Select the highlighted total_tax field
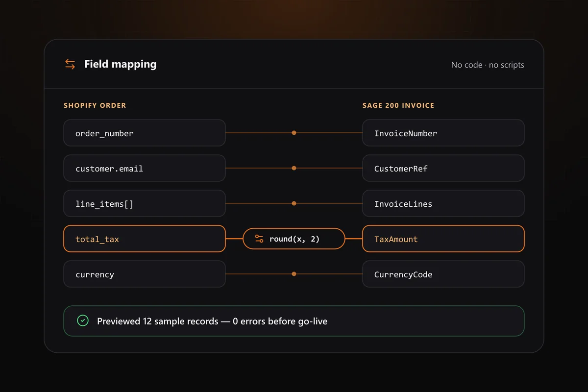This screenshot has width=588, height=392. 145,239
